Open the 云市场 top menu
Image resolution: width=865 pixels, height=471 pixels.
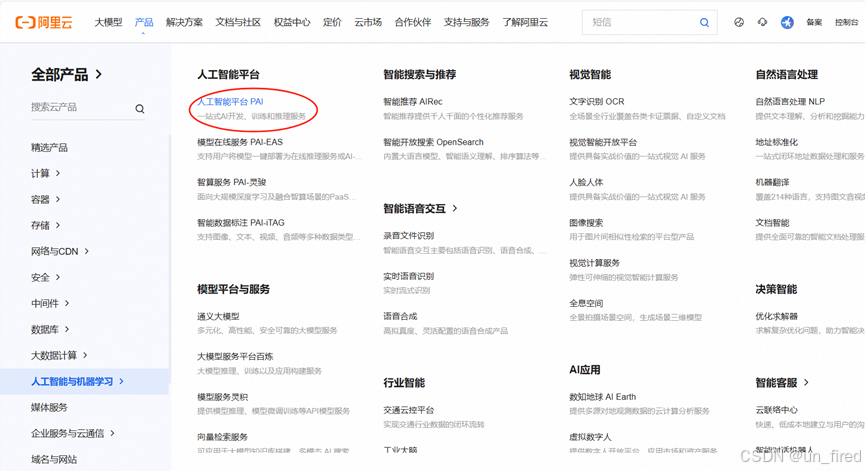click(368, 22)
